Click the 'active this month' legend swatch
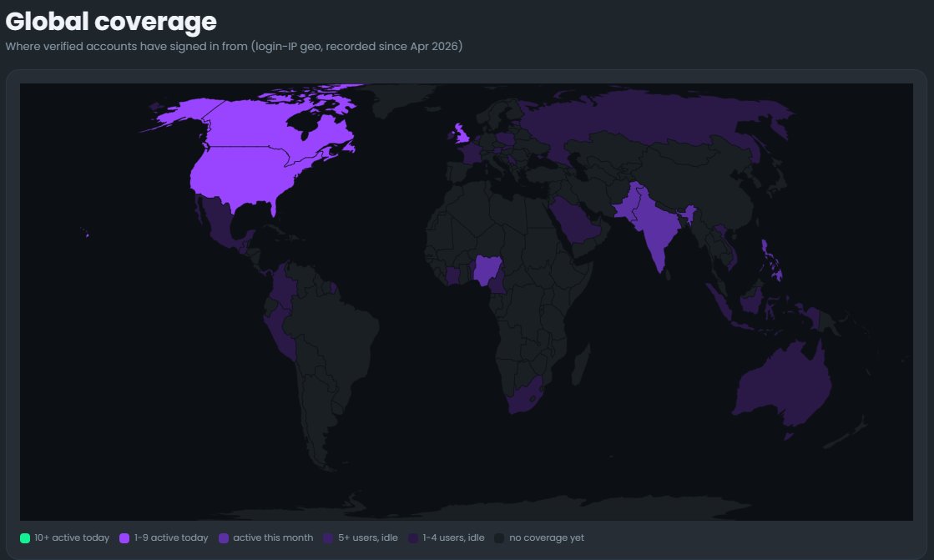The height and width of the screenshot is (560, 934). tap(224, 538)
